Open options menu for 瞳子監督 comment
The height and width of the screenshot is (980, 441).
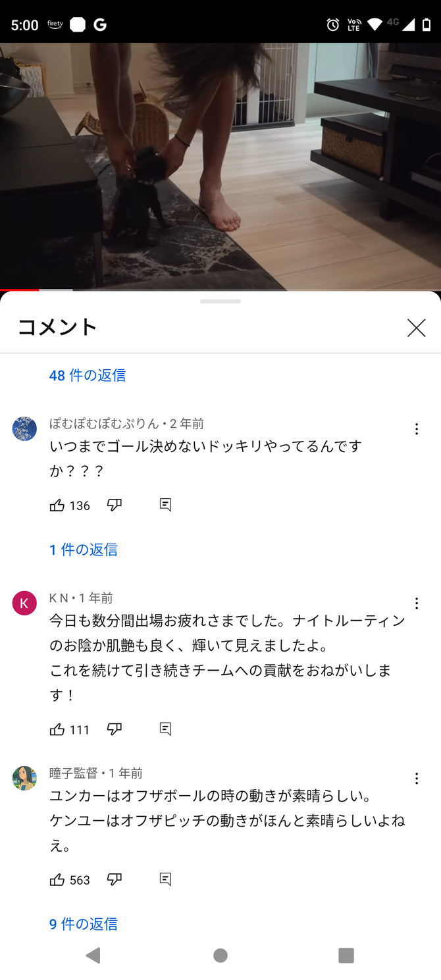pyautogui.click(x=417, y=779)
